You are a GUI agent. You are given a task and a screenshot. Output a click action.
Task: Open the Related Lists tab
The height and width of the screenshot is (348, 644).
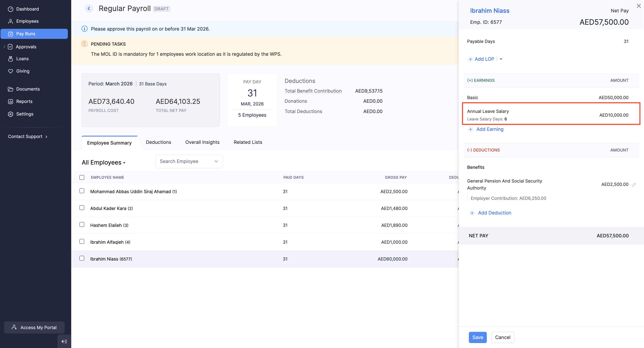(248, 142)
